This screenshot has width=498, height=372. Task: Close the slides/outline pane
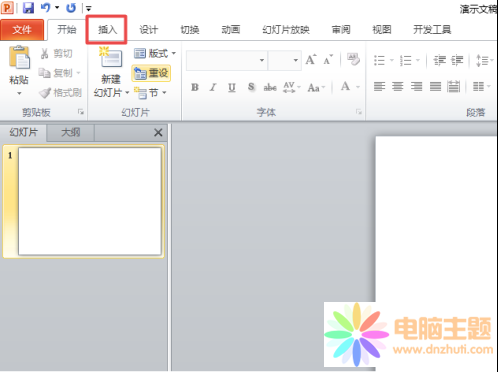tap(158, 132)
